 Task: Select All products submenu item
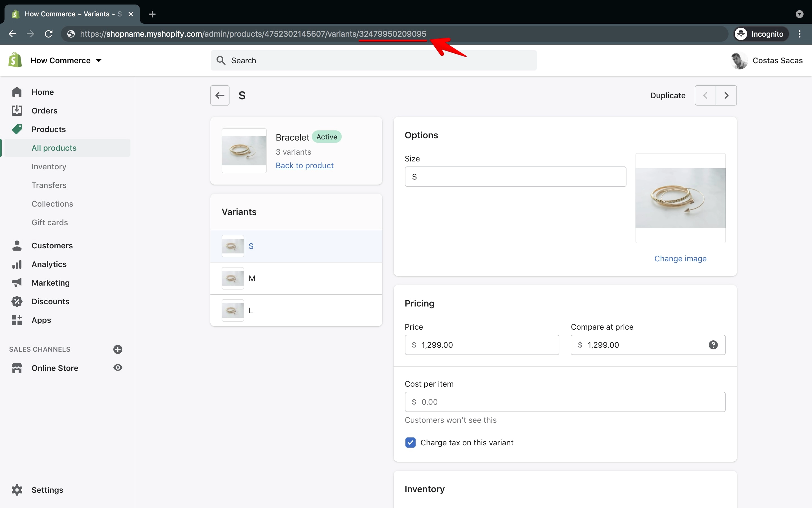(x=67, y=148)
